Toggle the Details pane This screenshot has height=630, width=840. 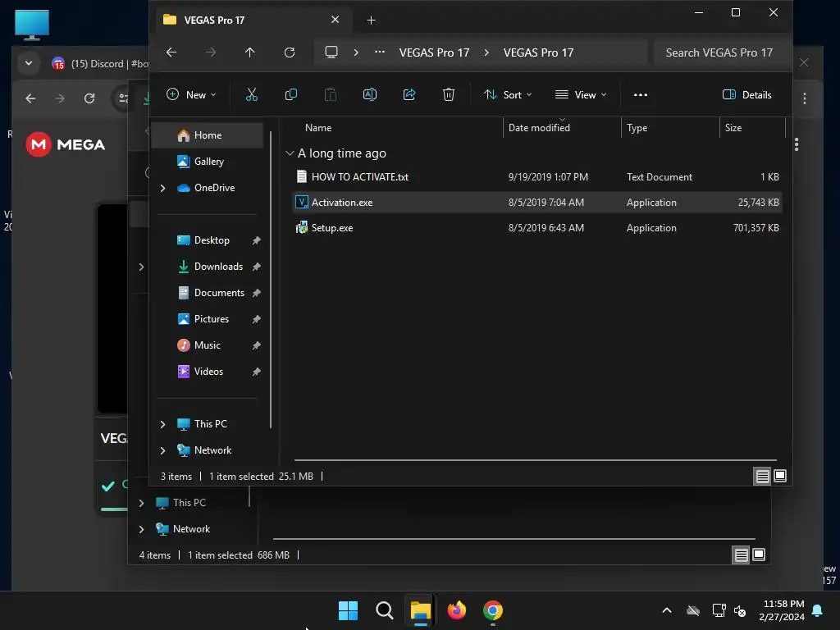746,95
